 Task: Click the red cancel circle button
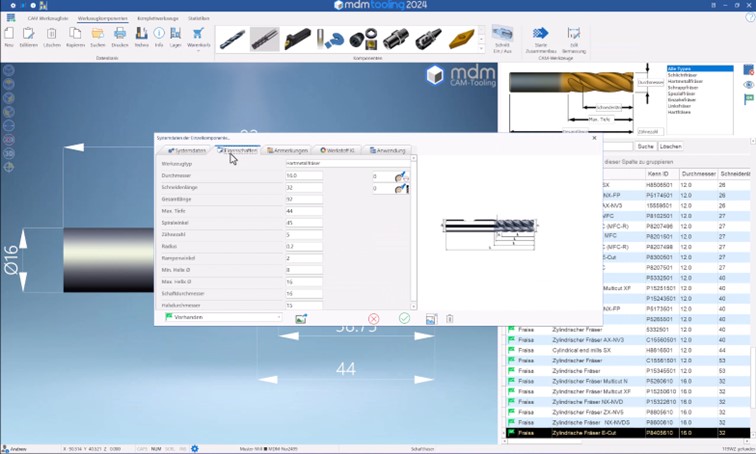374,319
